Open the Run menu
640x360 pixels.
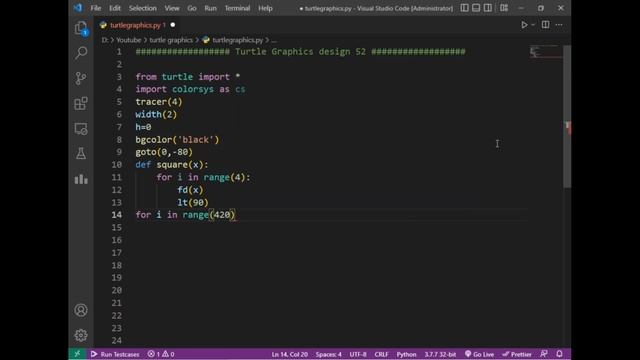coord(211,8)
